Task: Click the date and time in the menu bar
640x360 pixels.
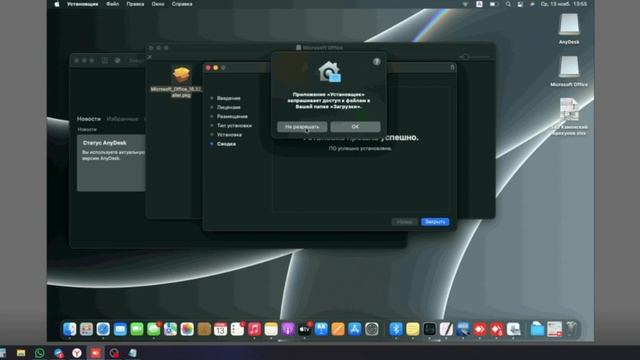Action: tap(564, 4)
